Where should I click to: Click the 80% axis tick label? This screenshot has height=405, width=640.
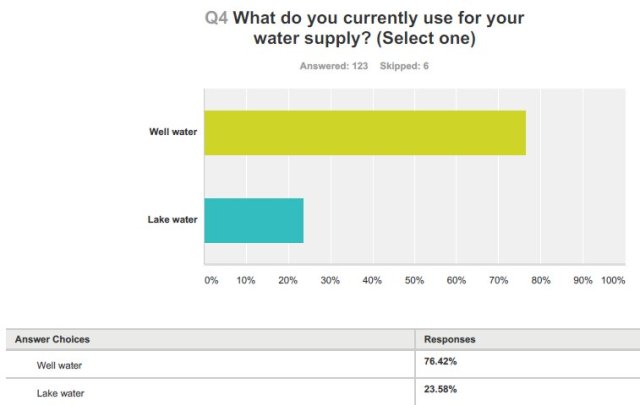click(541, 280)
